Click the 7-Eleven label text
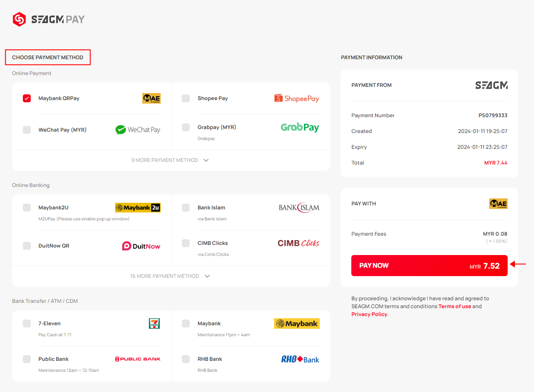 (x=50, y=324)
